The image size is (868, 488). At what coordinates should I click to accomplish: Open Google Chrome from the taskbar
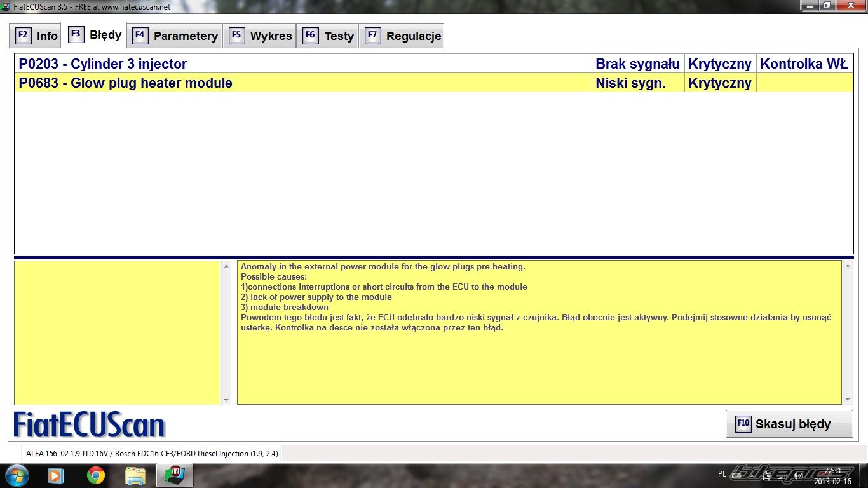[x=96, y=475]
